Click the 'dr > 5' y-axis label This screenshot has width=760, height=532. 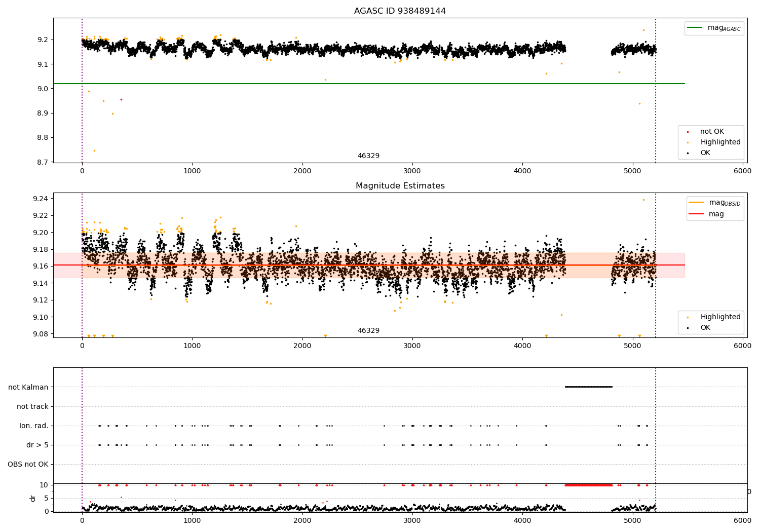pyautogui.click(x=37, y=445)
